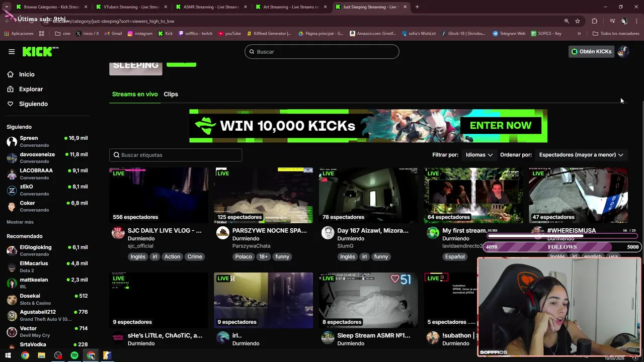Screen dimensions: 644x362
Task: Open PARSZYWE NOCNE SPA stream thumbnail
Action: tap(263, 195)
